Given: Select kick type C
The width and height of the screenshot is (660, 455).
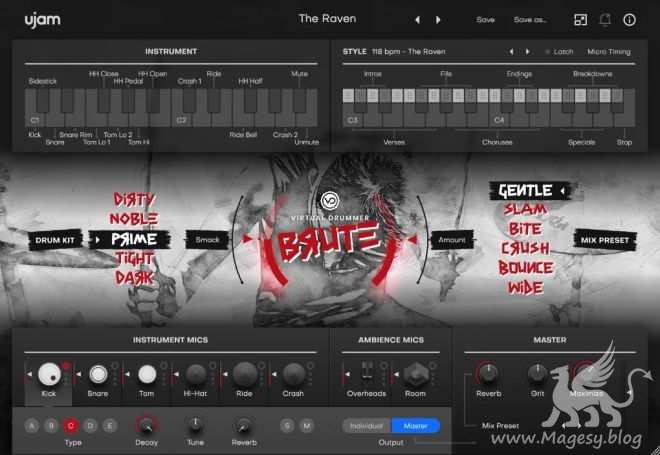Looking at the screenshot, I should (71, 426).
